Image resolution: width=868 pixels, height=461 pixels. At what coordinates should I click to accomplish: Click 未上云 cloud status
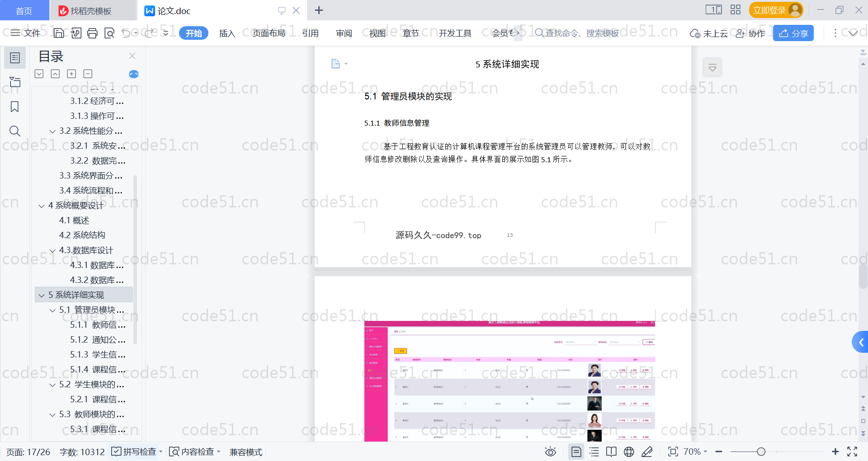coord(709,33)
